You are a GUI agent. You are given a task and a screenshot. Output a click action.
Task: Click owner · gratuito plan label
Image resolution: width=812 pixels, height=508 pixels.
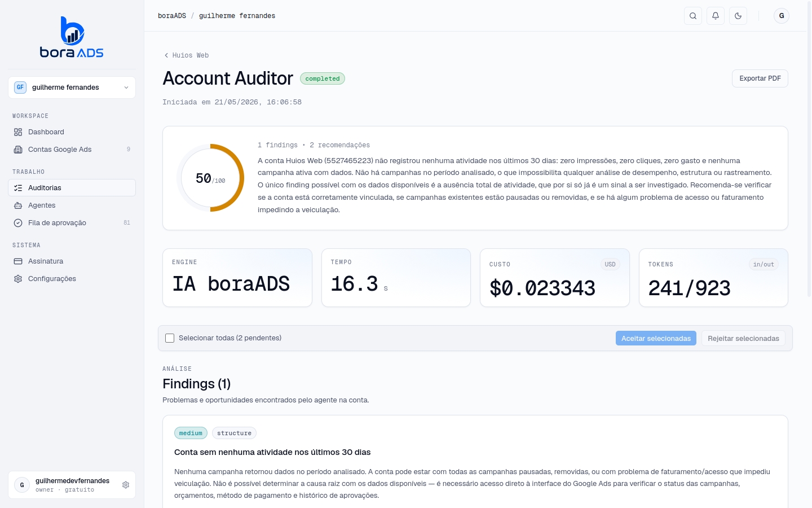tap(65, 490)
